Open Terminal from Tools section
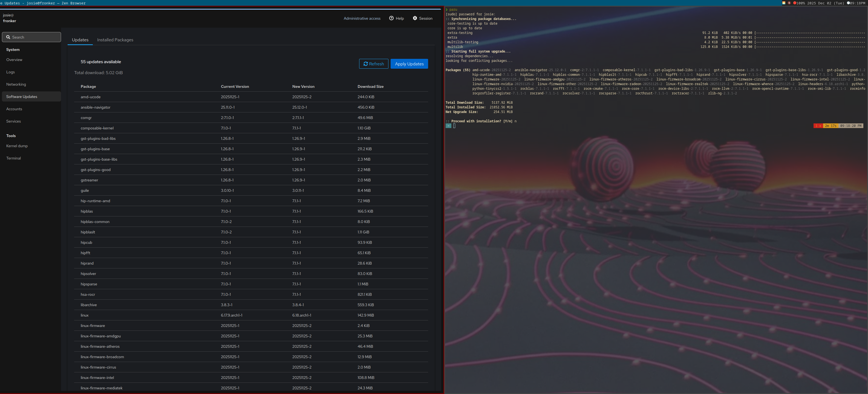 pyautogui.click(x=13, y=158)
